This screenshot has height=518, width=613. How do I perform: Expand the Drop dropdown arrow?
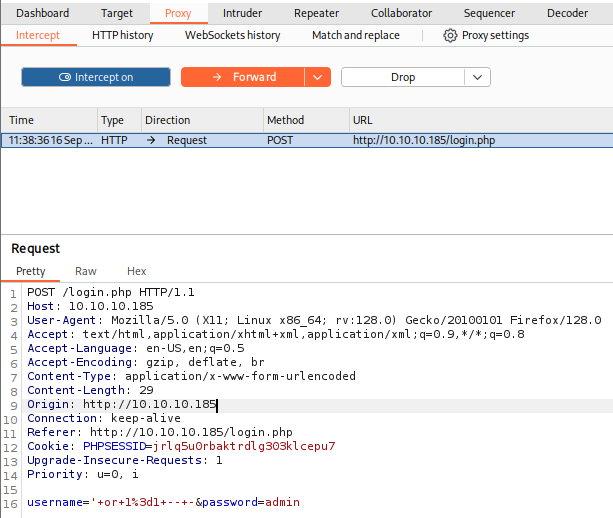[477, 77]
